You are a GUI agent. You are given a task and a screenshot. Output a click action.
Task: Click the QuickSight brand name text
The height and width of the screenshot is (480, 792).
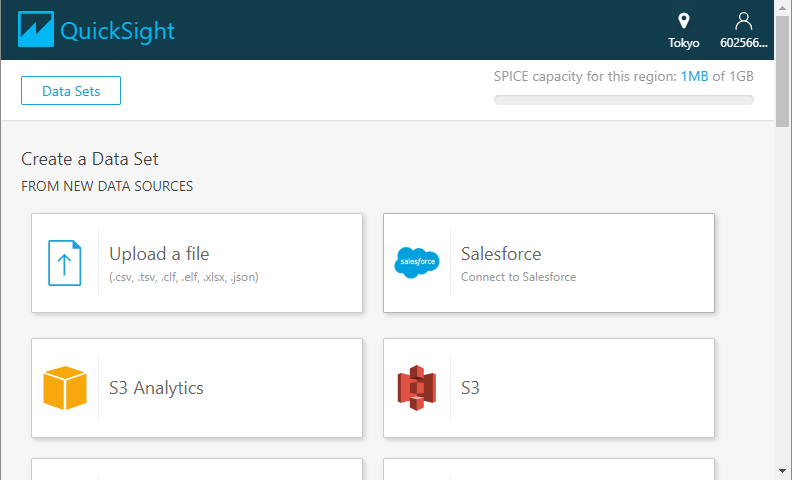[x=118, y=31]
